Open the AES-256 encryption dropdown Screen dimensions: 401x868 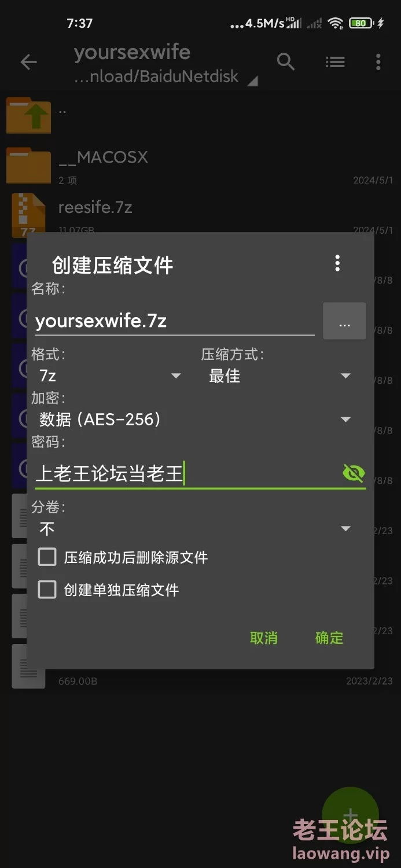(196, 420)
